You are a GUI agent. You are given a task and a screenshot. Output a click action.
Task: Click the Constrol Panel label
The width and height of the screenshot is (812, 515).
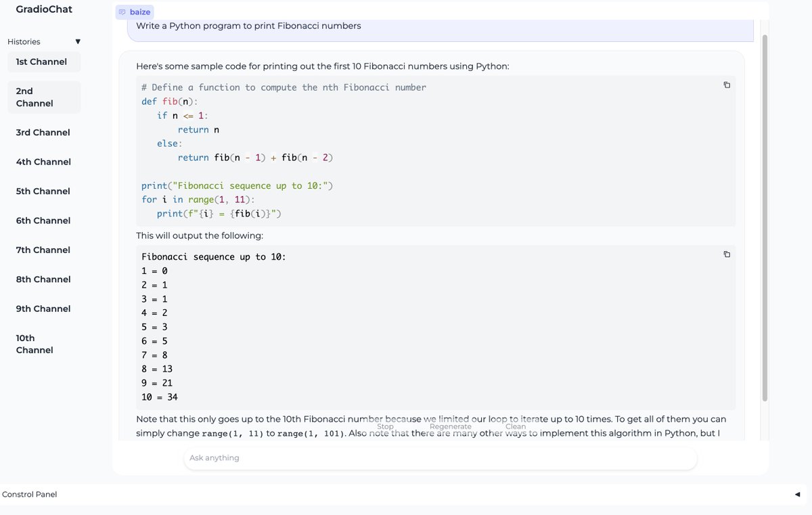pyautogui.click(x=30, y=495)
